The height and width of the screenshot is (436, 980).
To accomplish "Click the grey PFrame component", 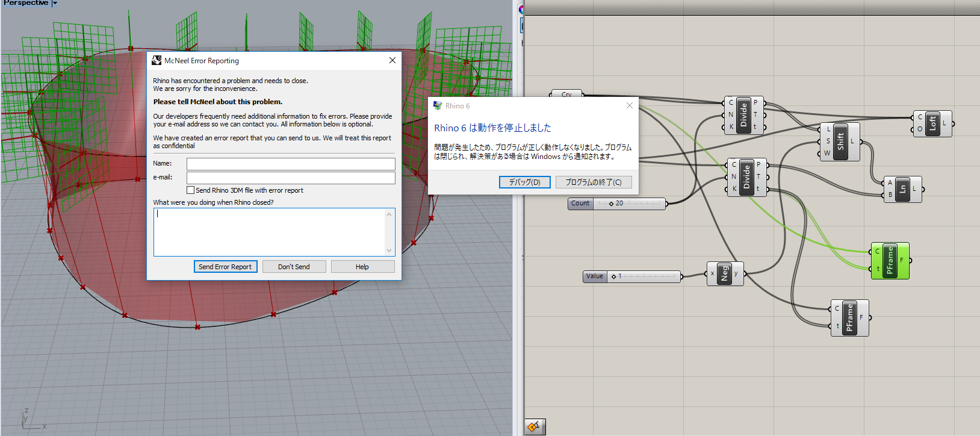I will point(849,317).
